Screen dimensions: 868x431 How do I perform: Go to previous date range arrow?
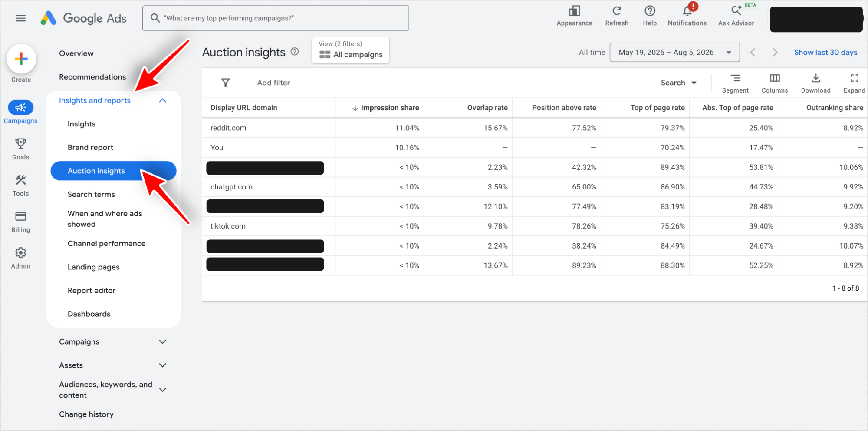pos(753,53)
